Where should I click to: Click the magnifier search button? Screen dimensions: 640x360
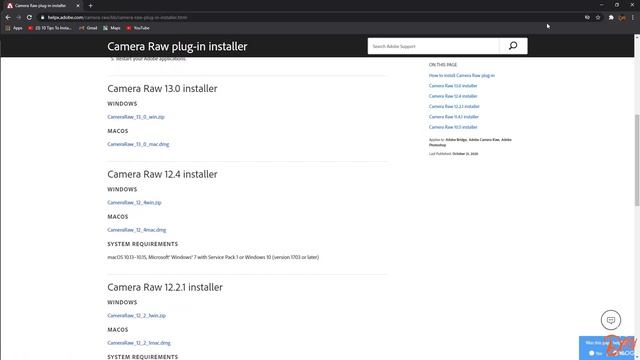pyautogui.click(x=513, y=46)
